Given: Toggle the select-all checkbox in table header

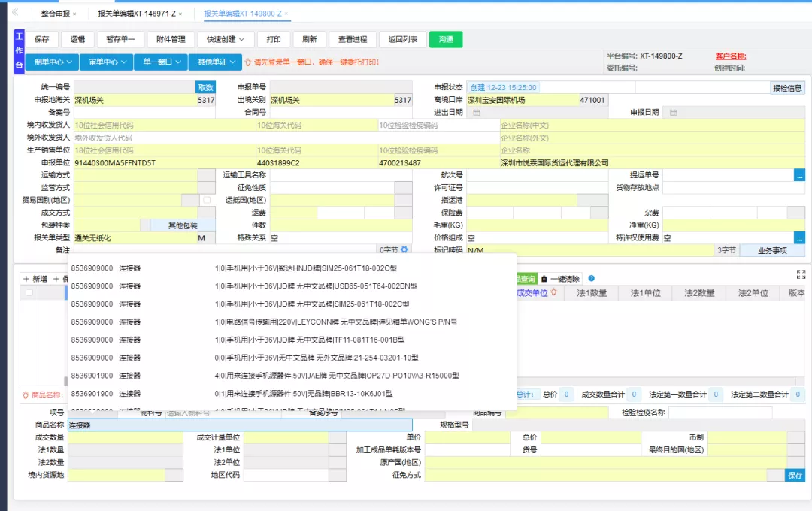Looking at the screenshot, I should click(29, 292).
